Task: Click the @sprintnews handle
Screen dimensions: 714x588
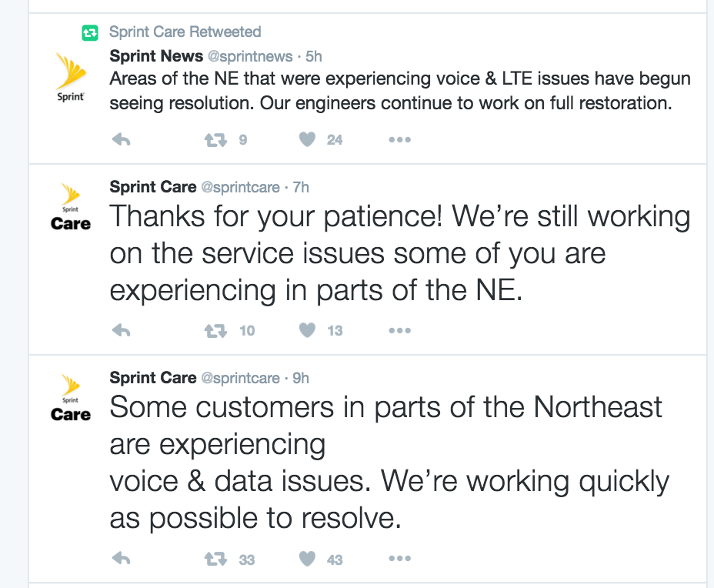Action: (x=250, y=56)
